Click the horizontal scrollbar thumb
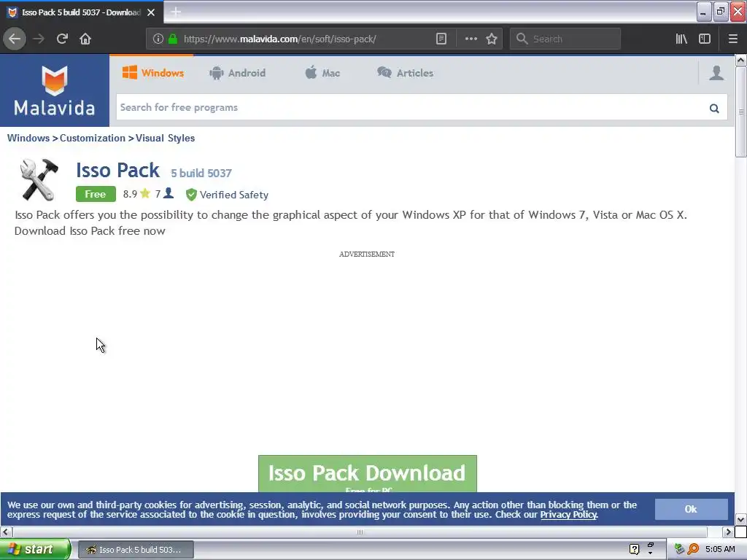 tap(360, 532)
